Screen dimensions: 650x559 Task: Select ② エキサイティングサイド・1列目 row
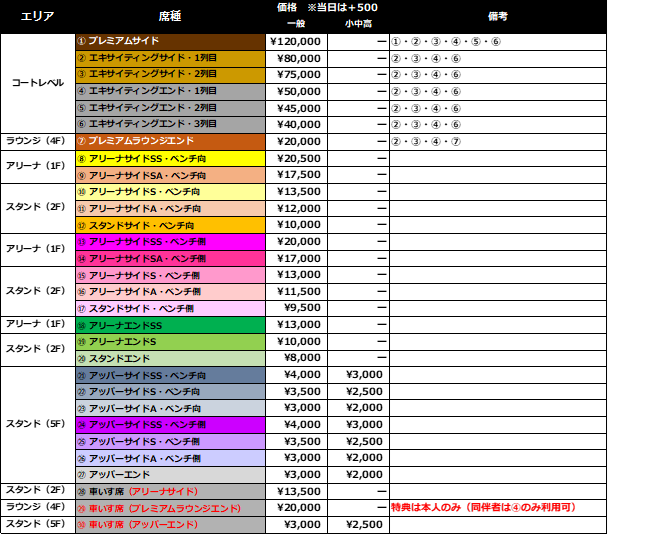[x=170, y=59]
